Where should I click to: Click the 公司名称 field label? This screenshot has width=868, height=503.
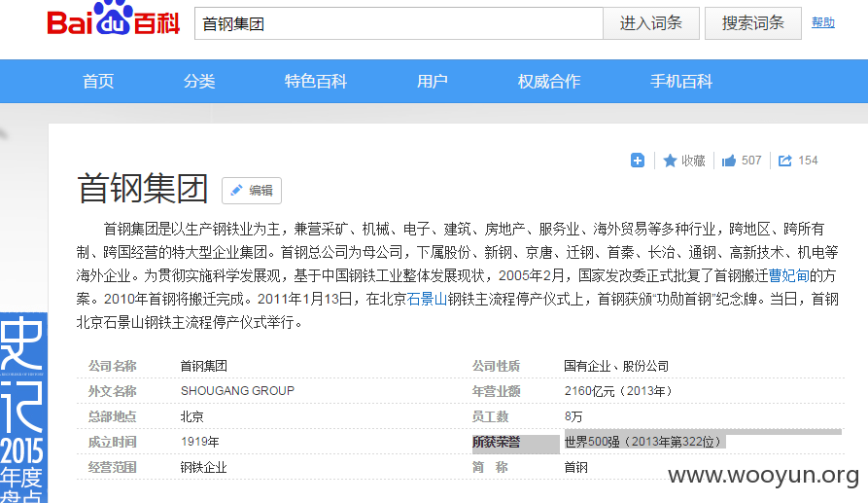point(113,366)
